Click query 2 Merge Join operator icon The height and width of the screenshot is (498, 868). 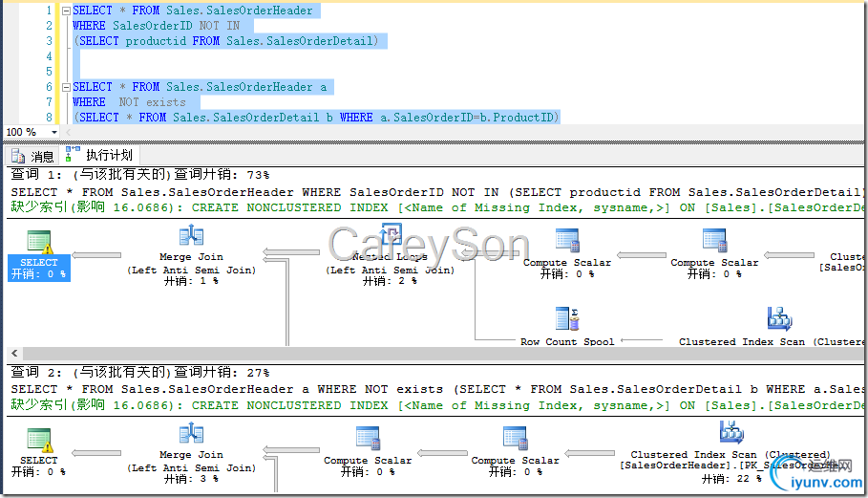(192, 433)
